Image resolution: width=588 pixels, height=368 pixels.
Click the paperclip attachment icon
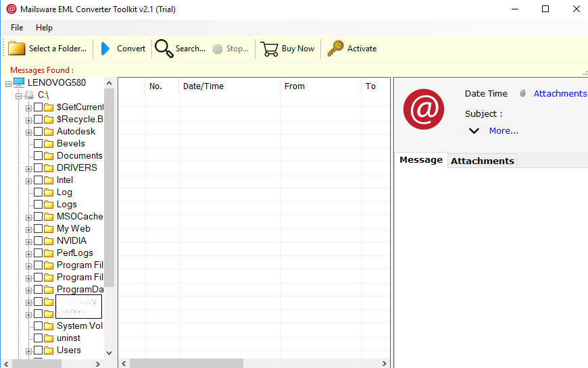coord(522,93)
